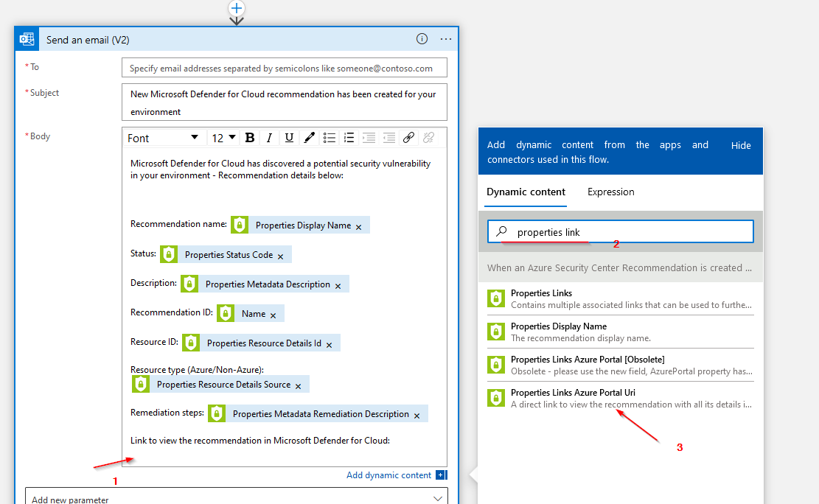Insert a numbered list in the Body
The height and width of the screenshot is (504, 819).
click(349, 138)
